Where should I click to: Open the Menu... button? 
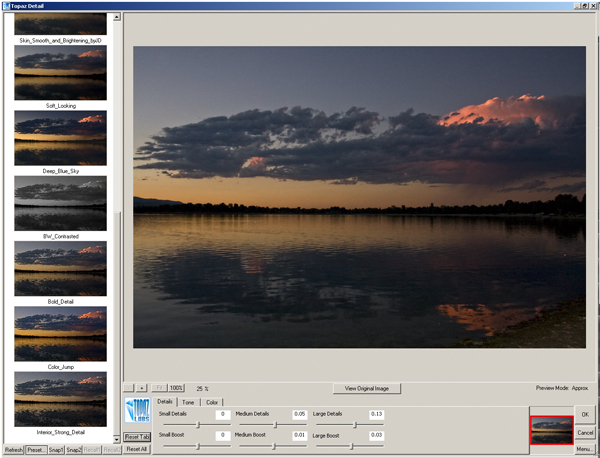(585, 449)
